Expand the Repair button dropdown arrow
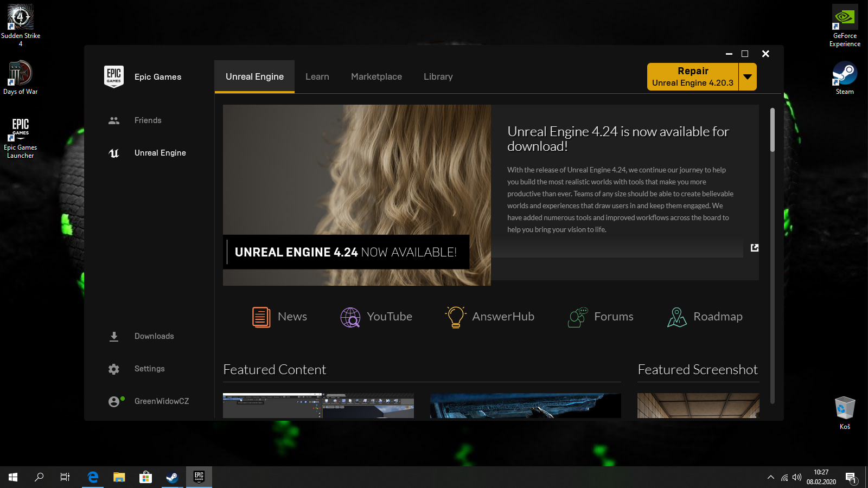 pos(748,76)
